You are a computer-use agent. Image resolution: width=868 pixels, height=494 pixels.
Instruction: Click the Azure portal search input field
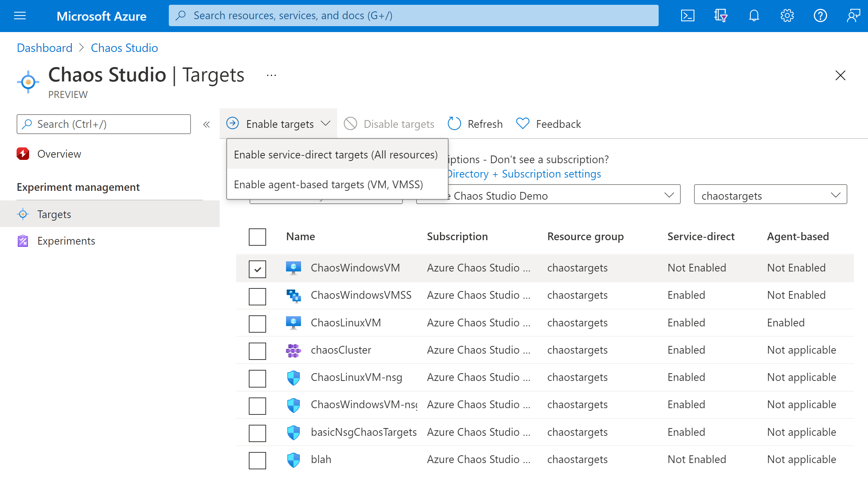(413, 15)
